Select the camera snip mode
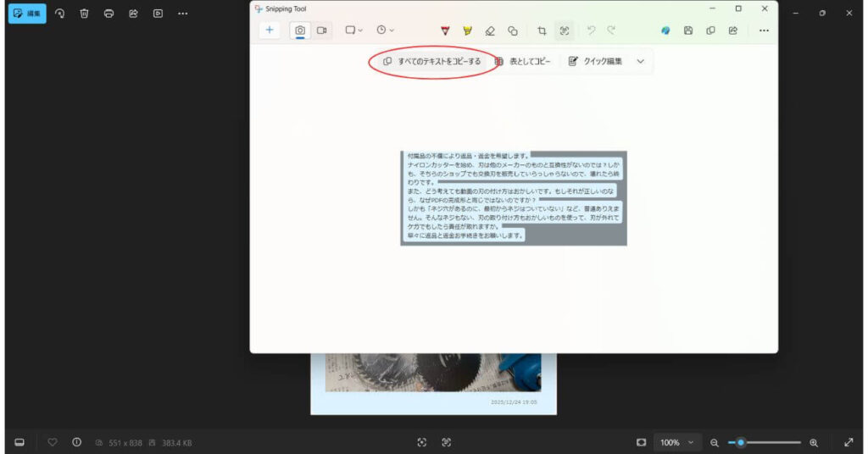 tap(300, 30)
